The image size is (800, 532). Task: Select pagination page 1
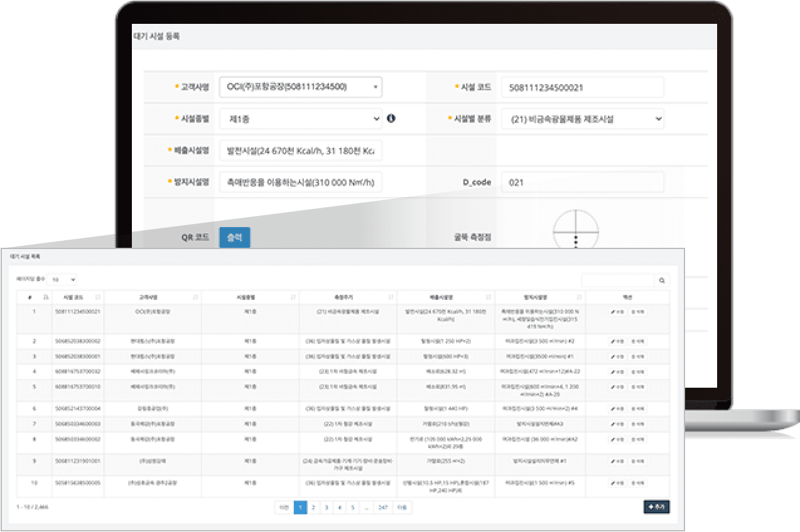pos(300,508)
